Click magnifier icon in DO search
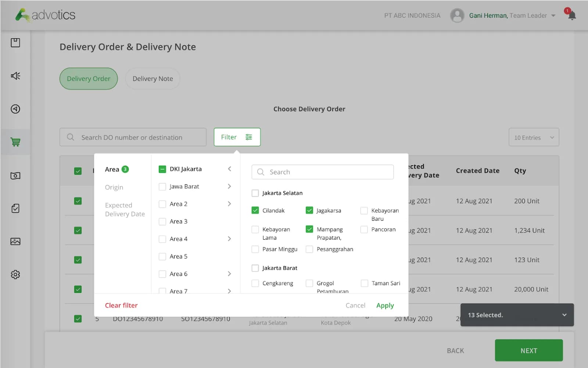The height and width of the screenshot is (368, 588). click(x=71, y=137)
